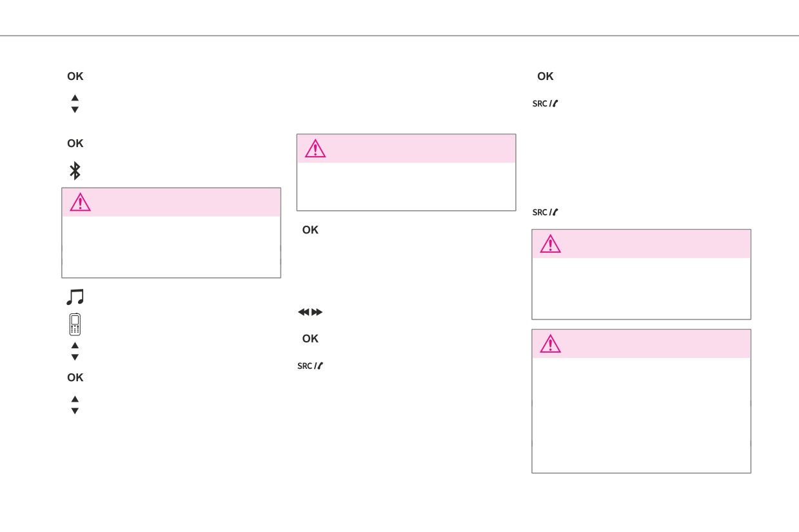Image resolution: width=799 pixels, height=532 pixels.
Task: Click the up/down arrows directly below the phone icon
Action: (x=75, y=351)
